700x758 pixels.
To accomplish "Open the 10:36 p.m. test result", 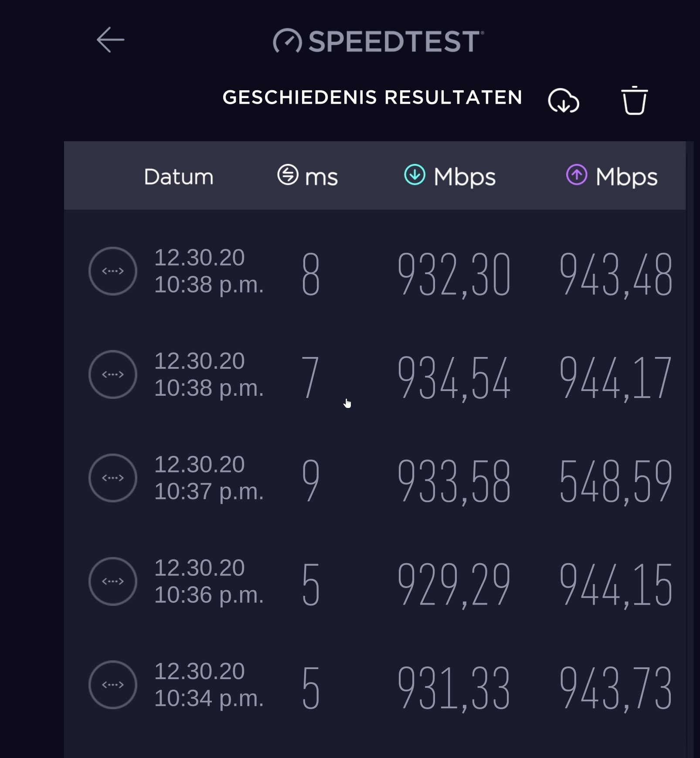I will 375,581.
